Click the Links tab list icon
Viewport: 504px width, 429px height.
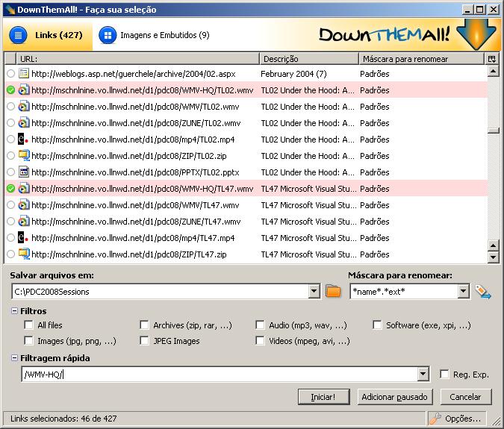pyautogui.click(x=19, y=35)
